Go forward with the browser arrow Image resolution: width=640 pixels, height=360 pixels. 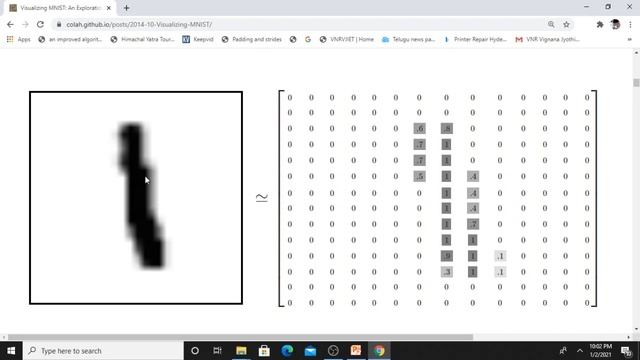pyautogui.click(x=25, y=24)
